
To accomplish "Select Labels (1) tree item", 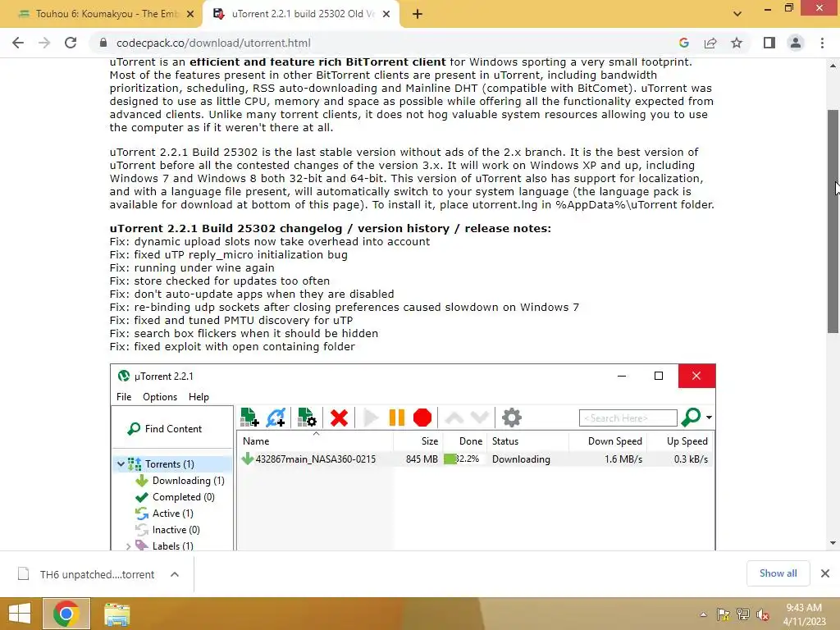I will click(x=172, y=546).
